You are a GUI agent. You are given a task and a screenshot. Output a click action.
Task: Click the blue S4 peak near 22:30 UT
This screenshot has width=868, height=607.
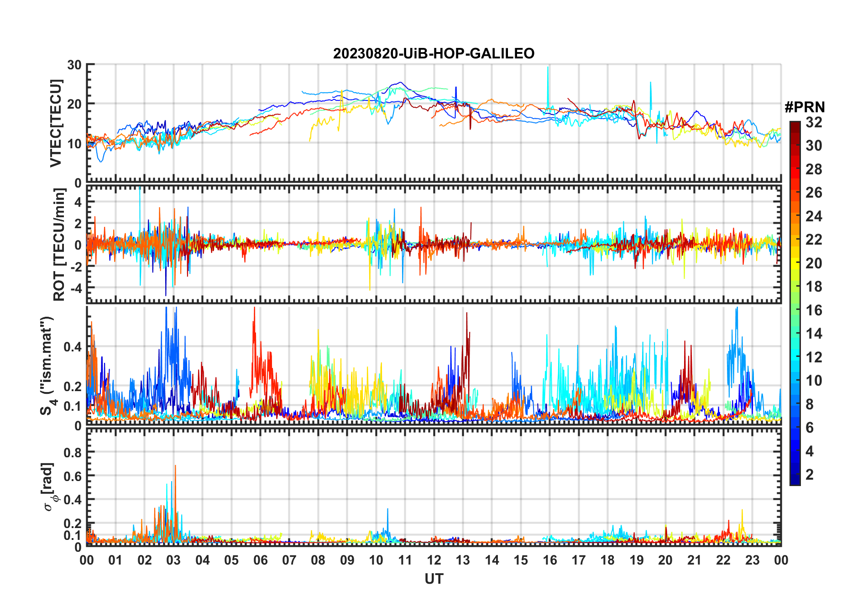coord(736,311)
